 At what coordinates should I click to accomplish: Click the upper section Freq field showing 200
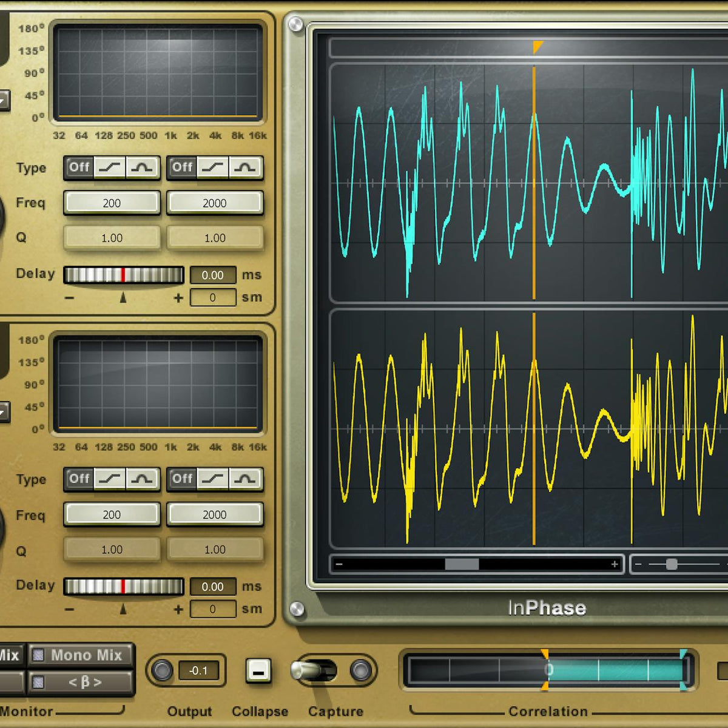coord(112,203)
